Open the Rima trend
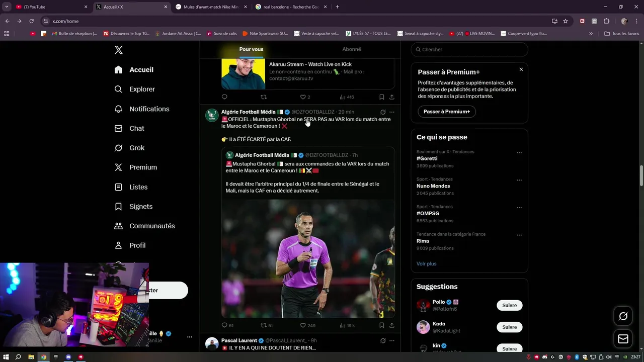The image size is (644, 362). (423, 241)
